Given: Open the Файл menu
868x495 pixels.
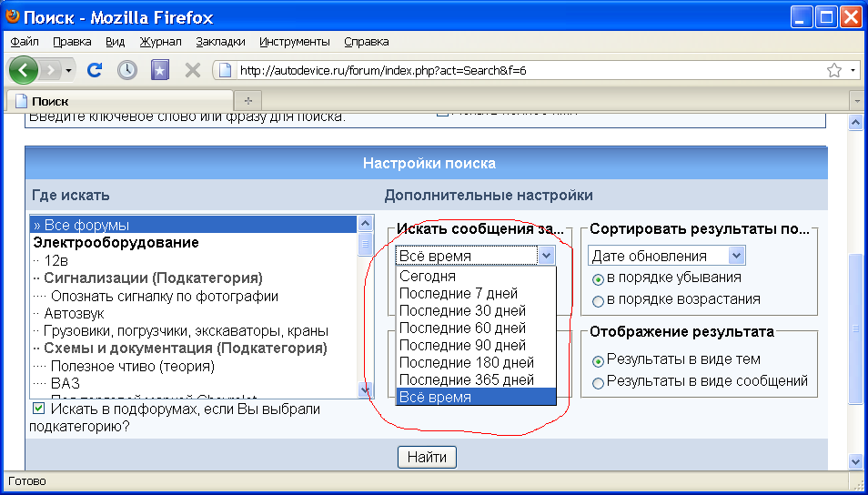Looking at the screenshot, I should [25, 42].
